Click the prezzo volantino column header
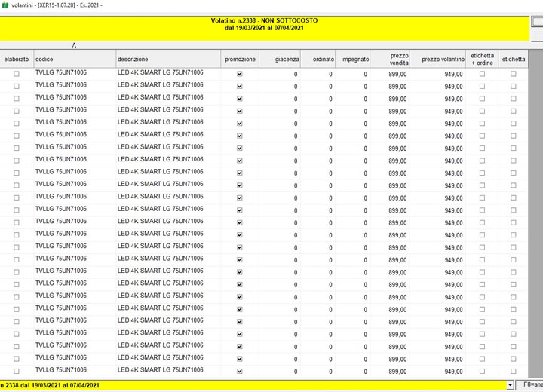Viewport: 543px width, 392px height. tap(437, 59)
